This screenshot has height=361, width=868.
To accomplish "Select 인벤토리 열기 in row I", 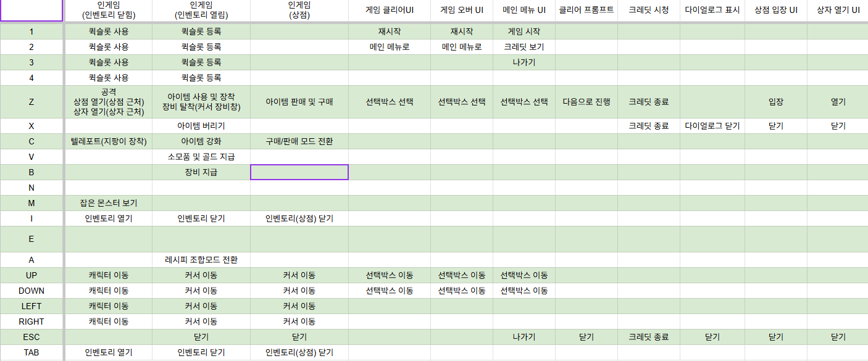I will (109, 218).
